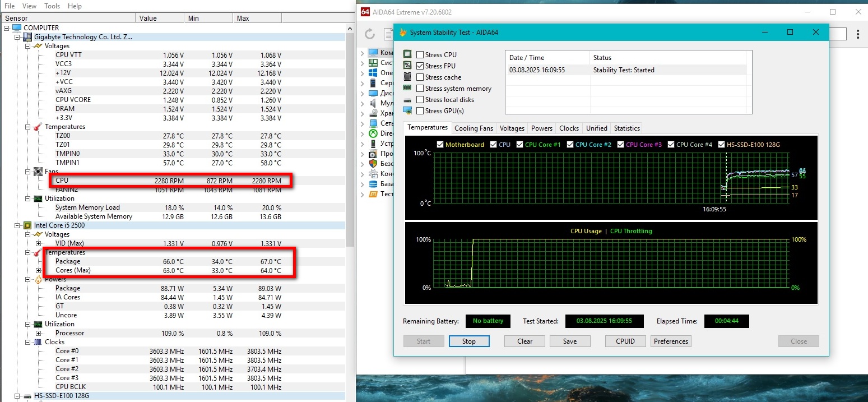Uncheck the Stress FPU checkbox
The image size is (868, 402).
click(420, 66)
